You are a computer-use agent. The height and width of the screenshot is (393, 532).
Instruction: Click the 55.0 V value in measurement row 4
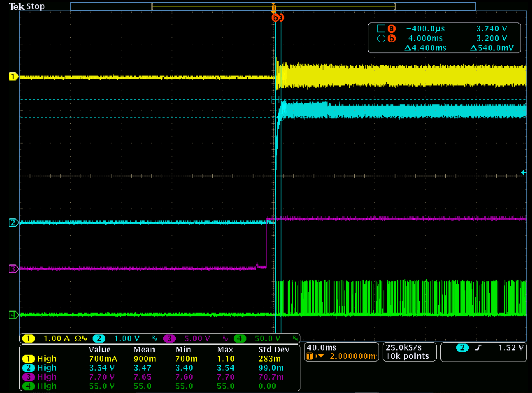[x=102, y=386]
